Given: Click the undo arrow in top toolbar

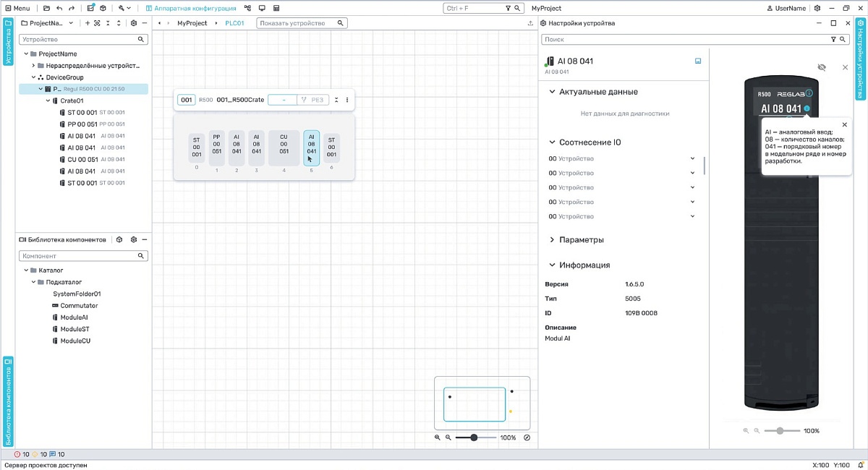Looking at the screenshot, I should pyautogui.click(x=59, y=9).
